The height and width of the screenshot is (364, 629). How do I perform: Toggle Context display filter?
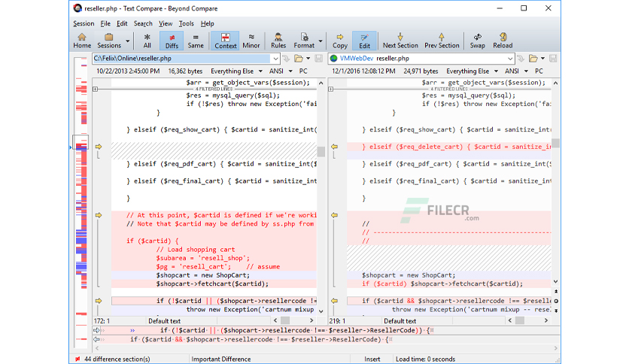(226, 41)
